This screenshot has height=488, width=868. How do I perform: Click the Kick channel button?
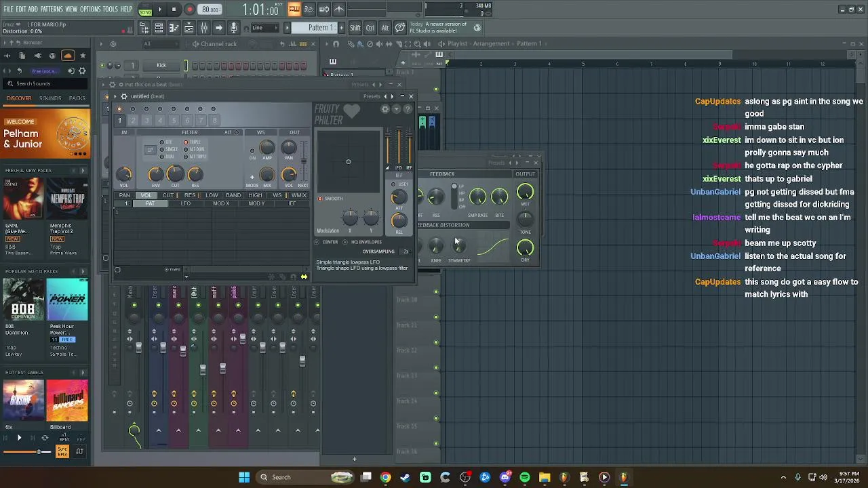click(x=161, y=65)
